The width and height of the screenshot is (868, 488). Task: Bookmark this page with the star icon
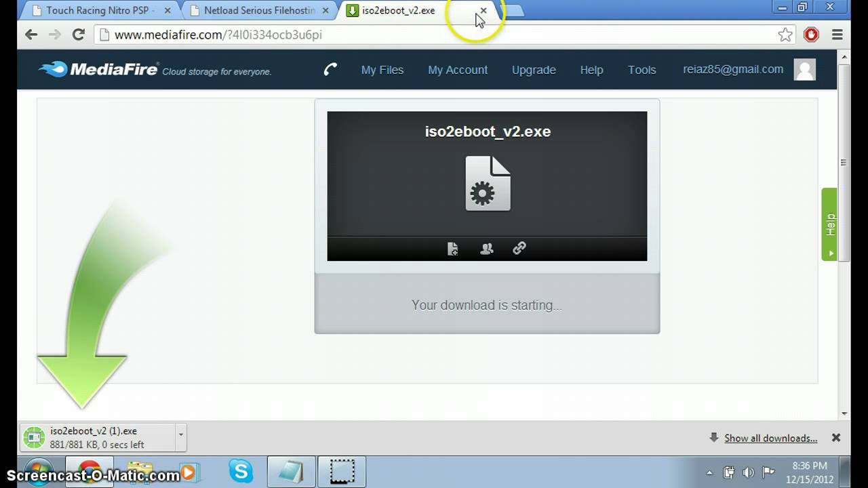click(785, 35)
